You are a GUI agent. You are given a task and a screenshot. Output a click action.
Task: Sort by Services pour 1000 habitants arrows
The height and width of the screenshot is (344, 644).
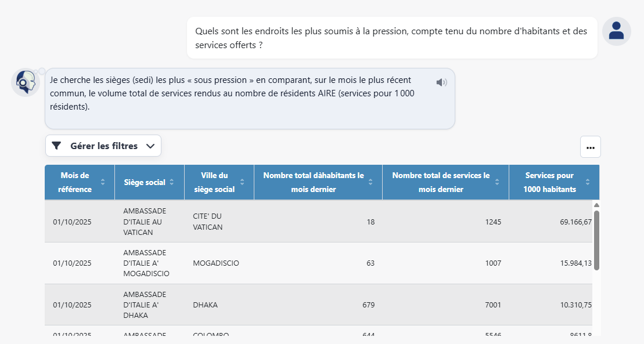(x=587, y=182)
